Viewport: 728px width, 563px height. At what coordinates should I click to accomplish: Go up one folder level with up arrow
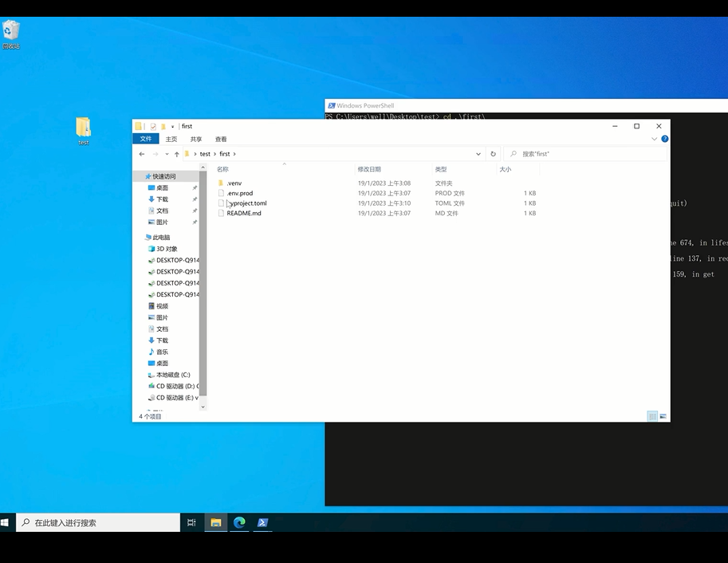click(x=176, y=154)
